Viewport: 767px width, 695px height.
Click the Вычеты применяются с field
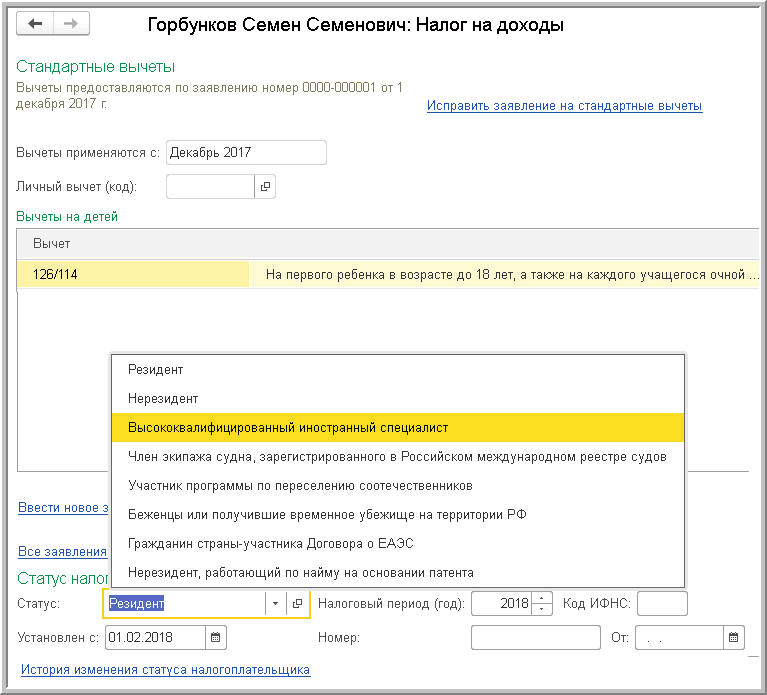(246, 153)
